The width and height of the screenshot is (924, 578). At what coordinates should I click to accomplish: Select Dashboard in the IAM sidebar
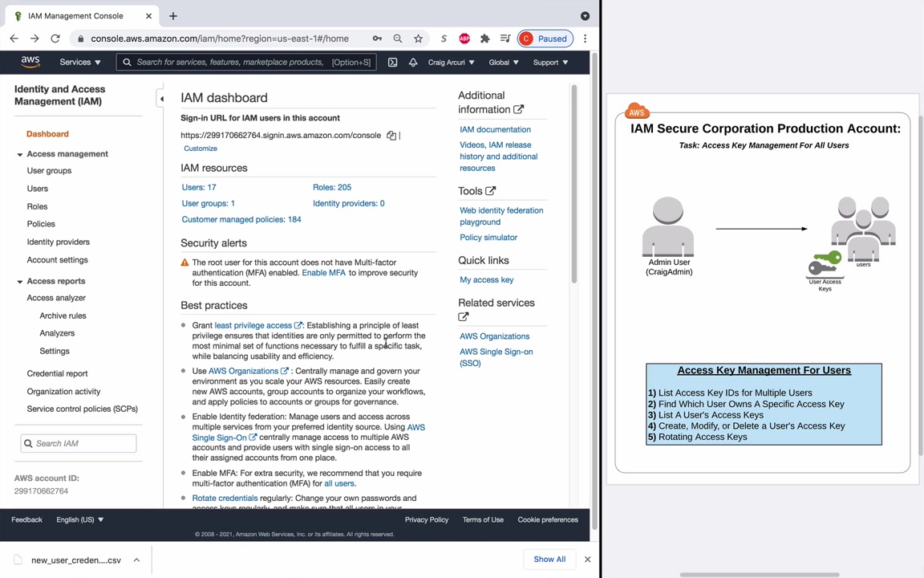pos(48,134)
